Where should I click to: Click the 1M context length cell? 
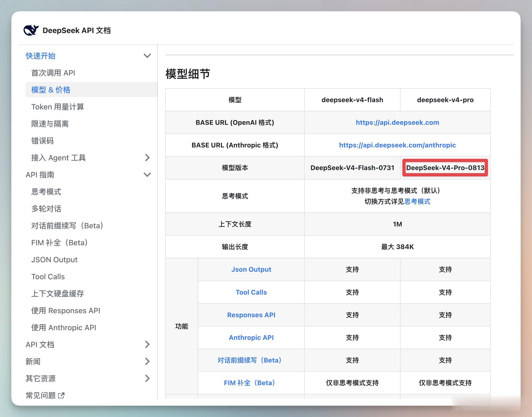pyautogui.click(x=397, y=224)
